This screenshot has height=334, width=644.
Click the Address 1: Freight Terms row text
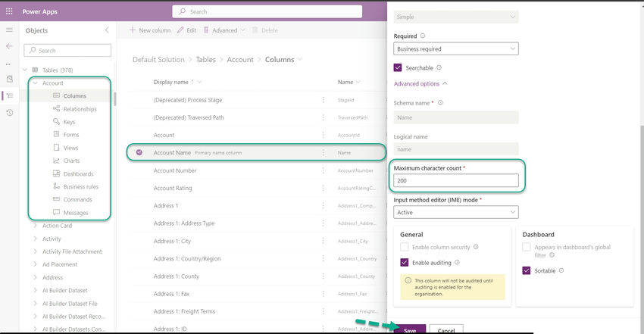pos(184,311)
